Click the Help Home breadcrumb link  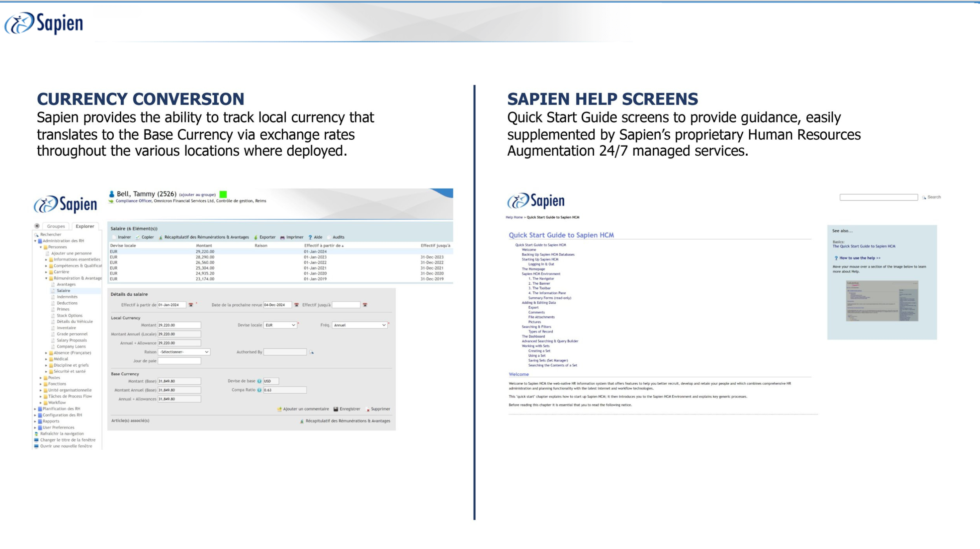(x=514, y=217)
